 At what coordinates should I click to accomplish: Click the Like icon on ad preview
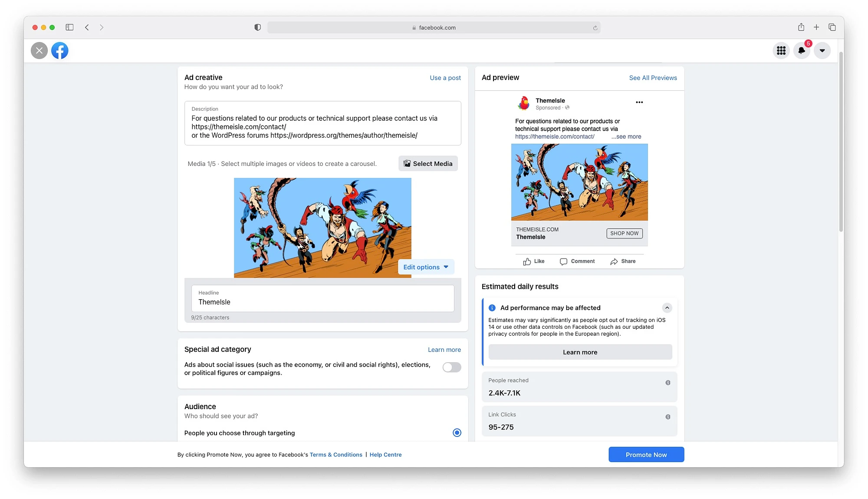tap(526, 261)
